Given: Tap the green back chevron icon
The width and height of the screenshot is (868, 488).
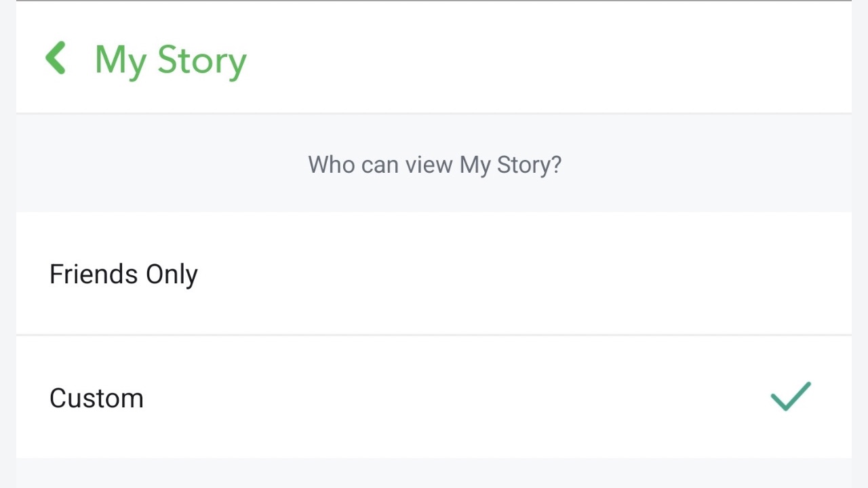Looking at the screenshot, I should [x=56, y=58].
